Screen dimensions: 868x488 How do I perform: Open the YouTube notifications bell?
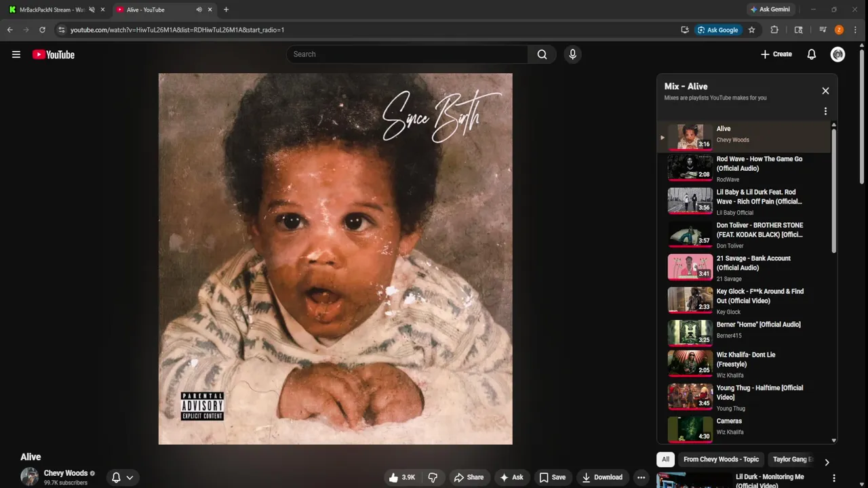[x=811, y=54]
